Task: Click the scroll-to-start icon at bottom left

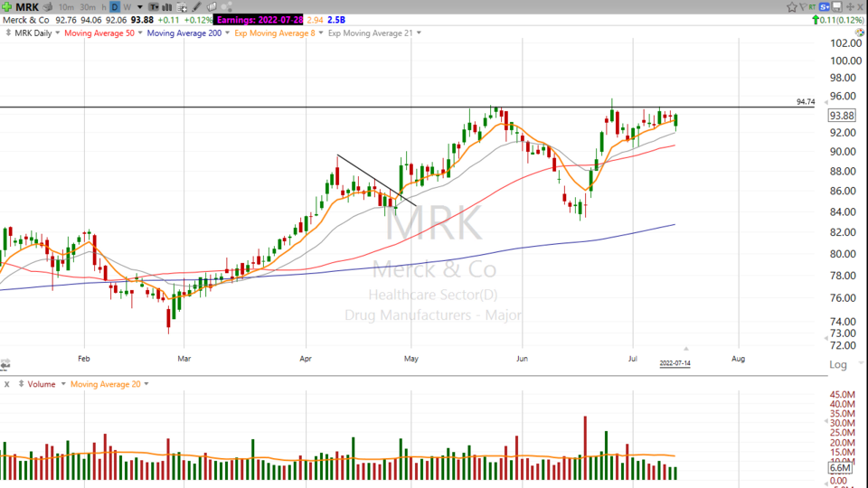Action: point(5,364)
